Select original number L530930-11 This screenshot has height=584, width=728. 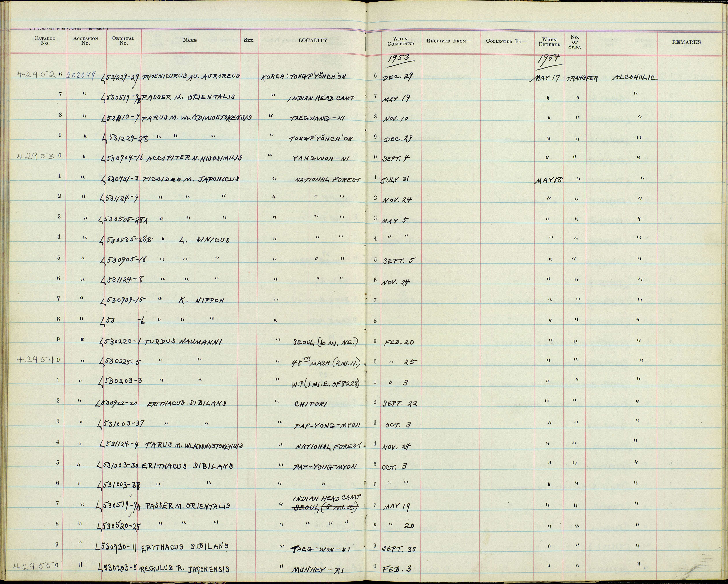click(x=115, y=547)
